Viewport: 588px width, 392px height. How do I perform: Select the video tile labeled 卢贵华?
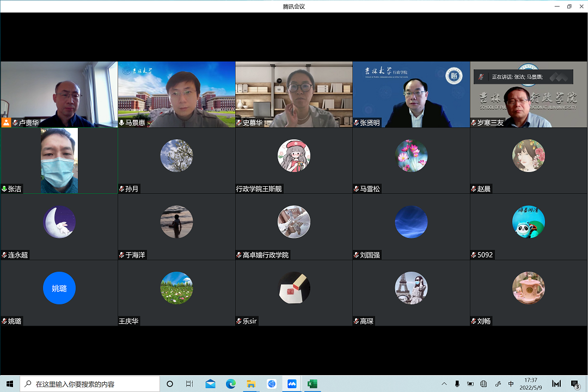[59, 94]
